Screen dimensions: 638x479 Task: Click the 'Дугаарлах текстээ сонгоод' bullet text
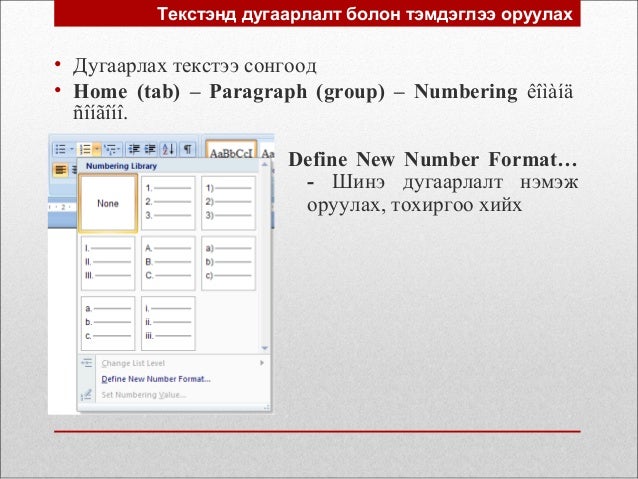[x=195, y=66]
